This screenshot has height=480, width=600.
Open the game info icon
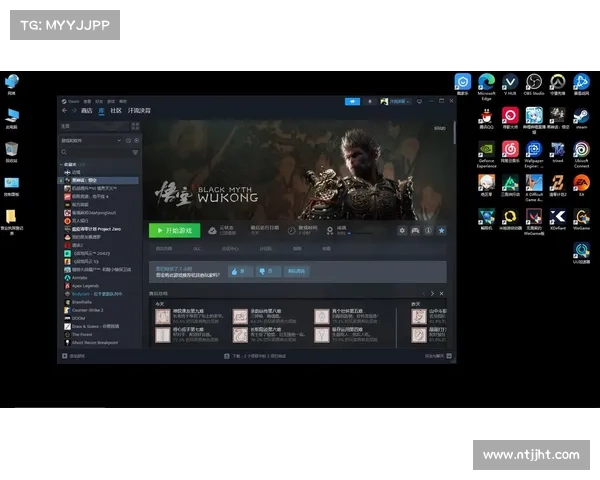click(x=428, y=230)
